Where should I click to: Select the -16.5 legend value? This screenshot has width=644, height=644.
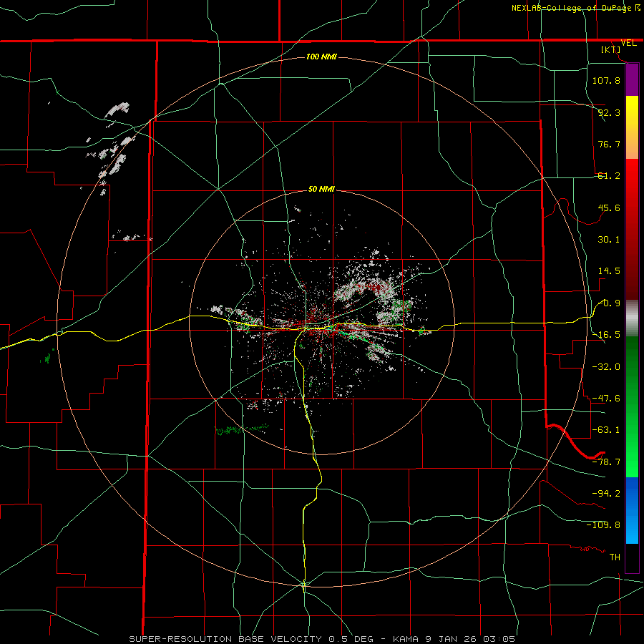(x=606, y=335)
